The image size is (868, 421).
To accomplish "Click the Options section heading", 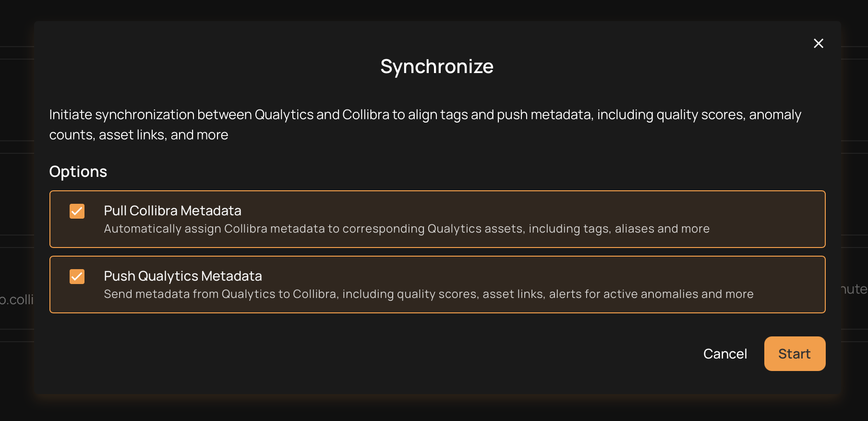I will 78,171.
